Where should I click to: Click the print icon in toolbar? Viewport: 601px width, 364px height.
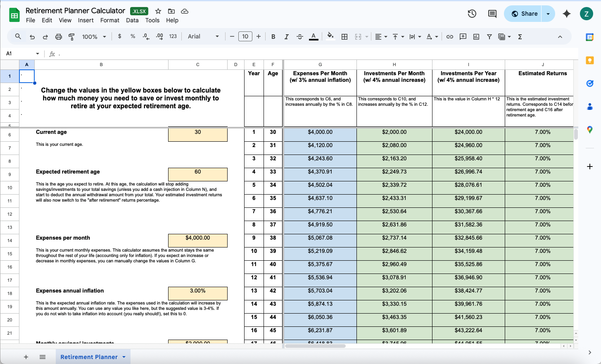tap(59, 37)
